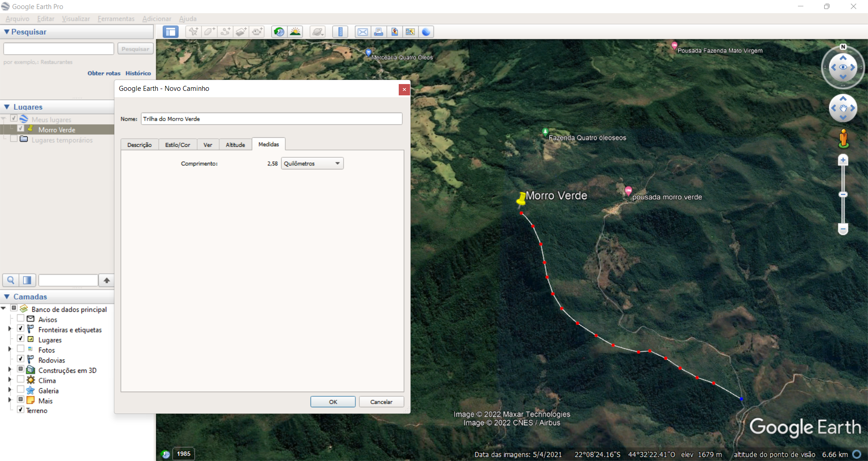This screenshot has width=868, height=461.
Task: Collapse Banco de dados principal tree
Action: 3,308
